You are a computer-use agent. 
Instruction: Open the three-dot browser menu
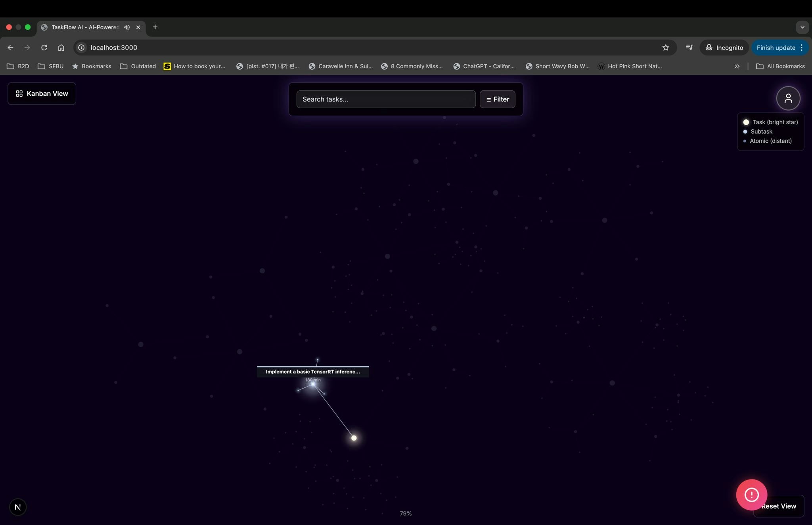coord(802,48)
